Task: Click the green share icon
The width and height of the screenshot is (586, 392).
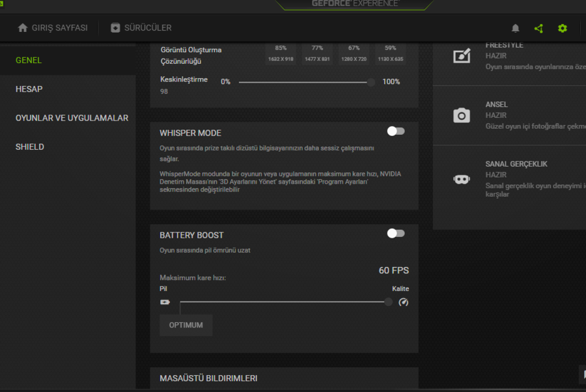Action: tap(538, 28)
